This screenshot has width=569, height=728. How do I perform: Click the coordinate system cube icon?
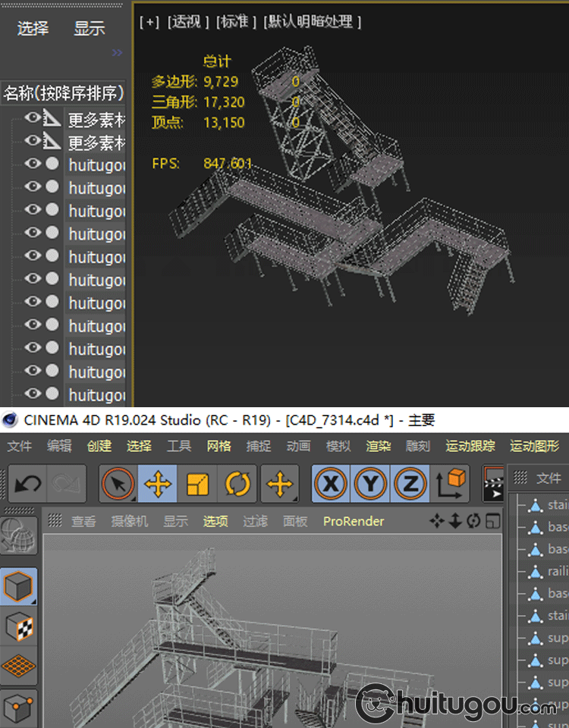pyautogui.click(x=451, y=484)
